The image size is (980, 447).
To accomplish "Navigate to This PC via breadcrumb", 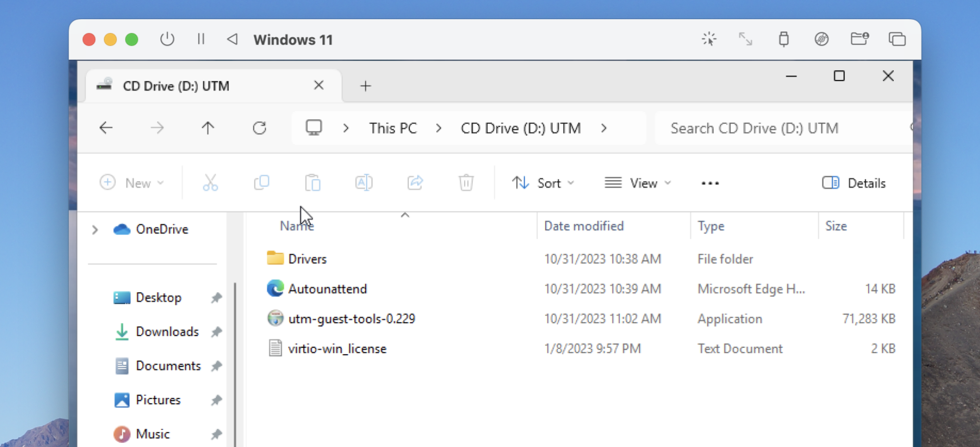I will [x=393, y=128].
